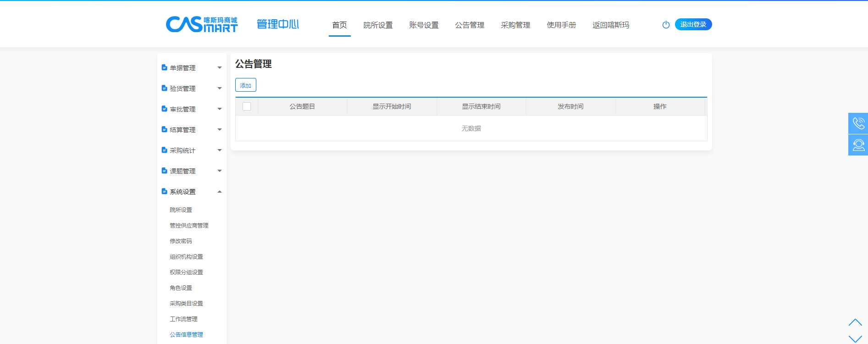Click the scroll-to-top up arrow
Screen dimensions: 868x344
855,322
